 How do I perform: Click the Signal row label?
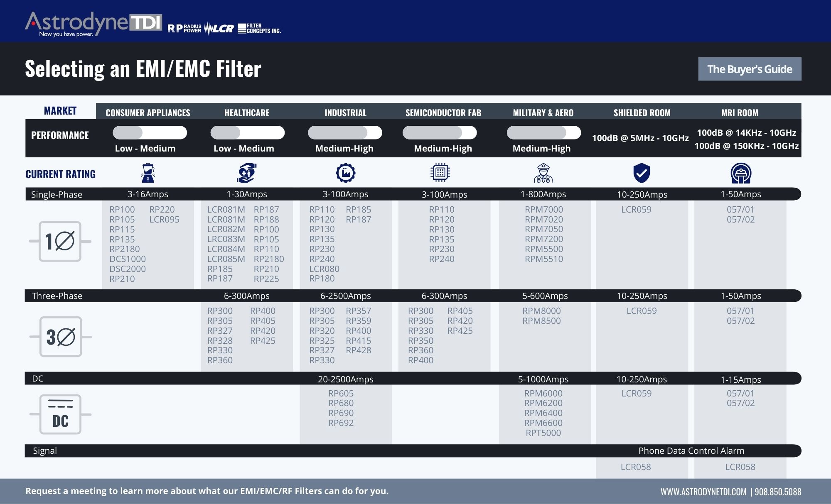[x=45, y=450]
